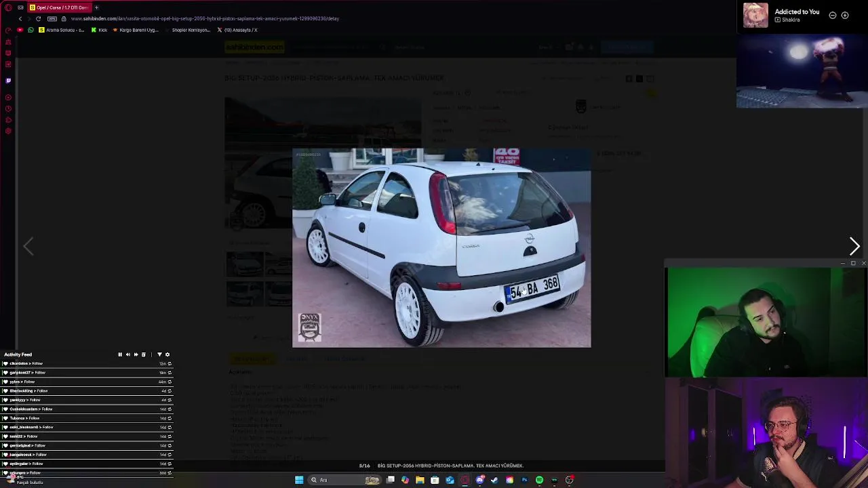Screen dimensions: 868x488
Task: Open Steam from the taskbar
Action: pyautogui.click(x=494, y=480)
